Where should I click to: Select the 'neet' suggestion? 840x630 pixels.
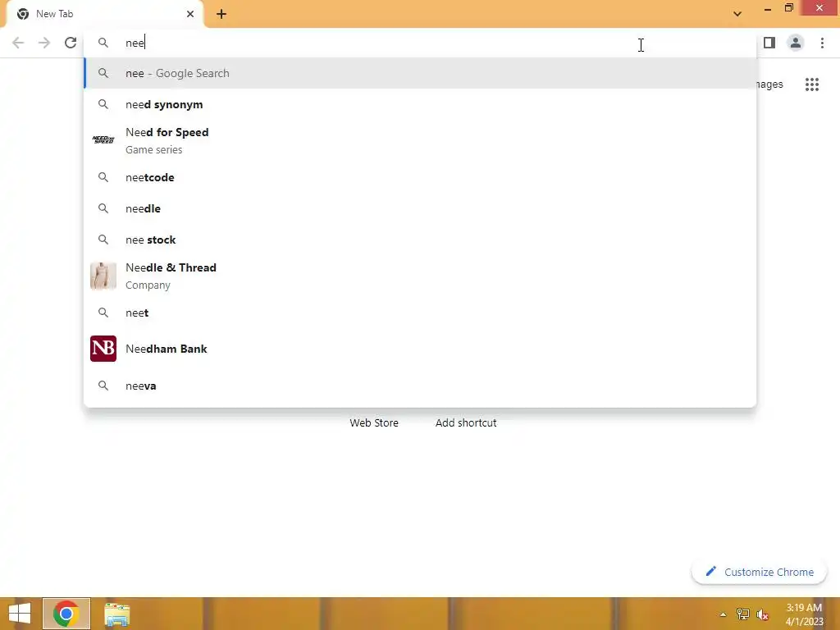click(x=420, y=313)
